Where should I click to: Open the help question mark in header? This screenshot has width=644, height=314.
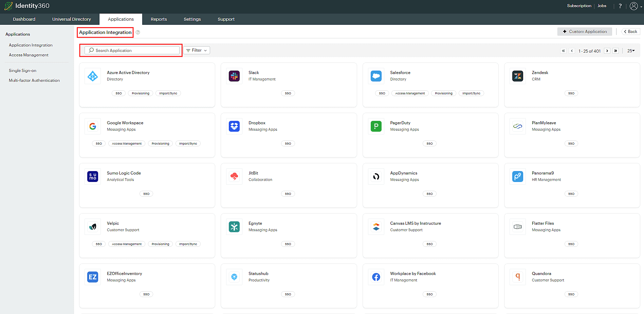[x=620, y=6]
